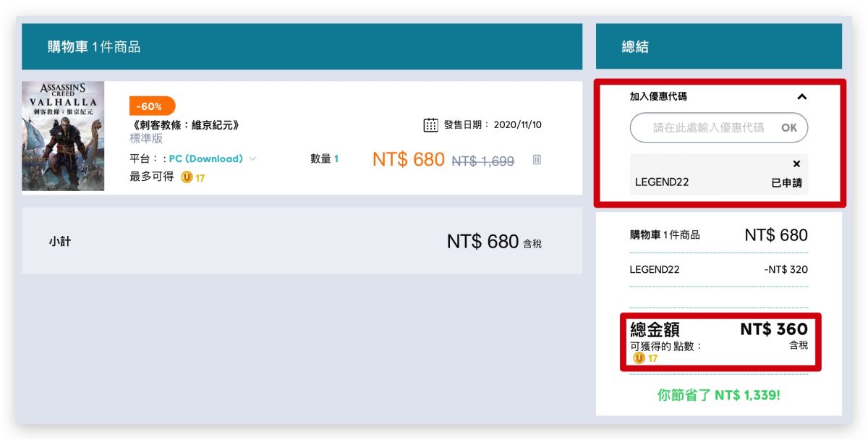This screenshot has height=440, width=868.
Task: Open the PC (Download) platform dropdown
Action: tap(213, 158)
